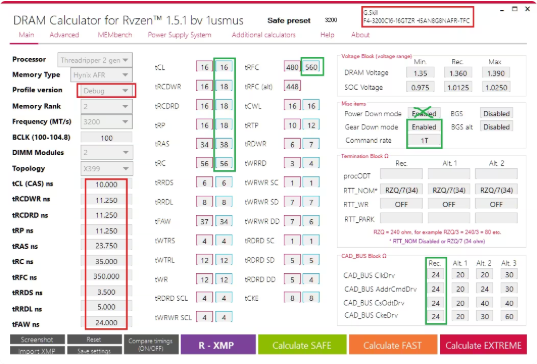Click the Reset button
537x364 pixels.
click(x=94, y=339)
